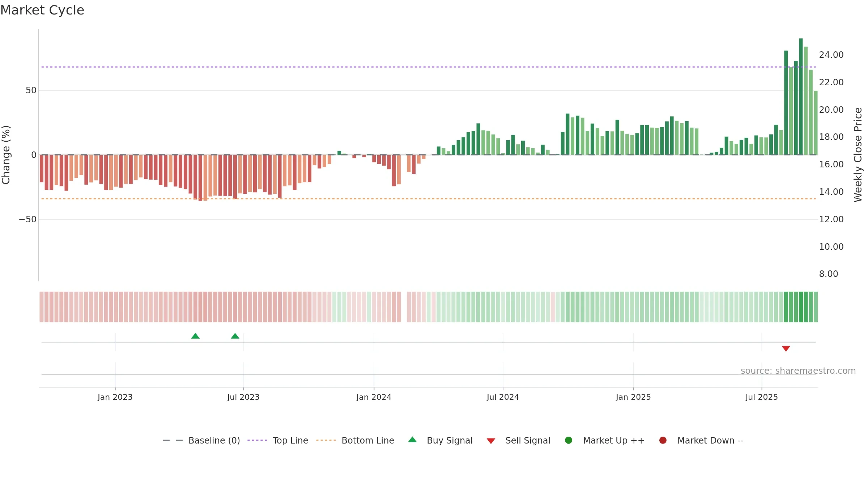Toggle the Bottom Line legend entry

355,440
